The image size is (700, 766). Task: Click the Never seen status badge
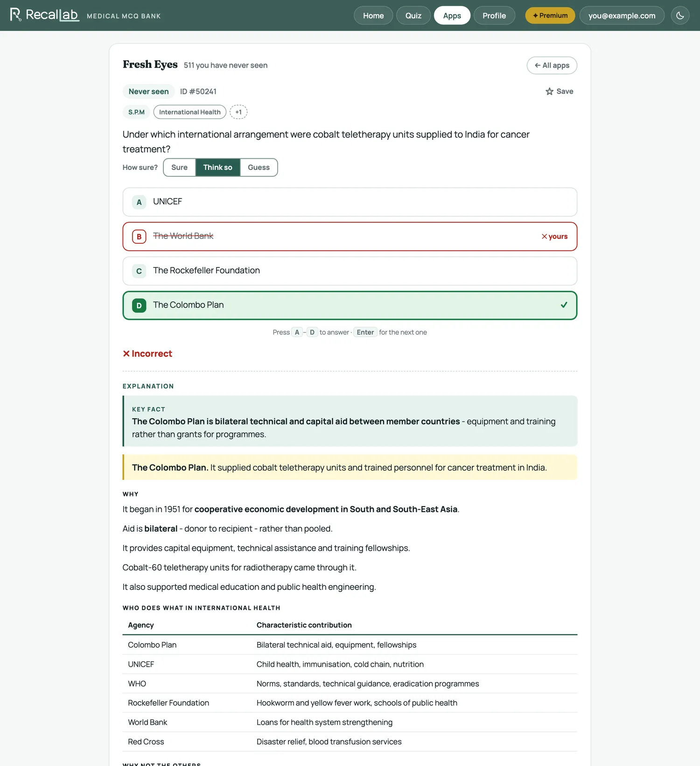click(x=148, y=91)
